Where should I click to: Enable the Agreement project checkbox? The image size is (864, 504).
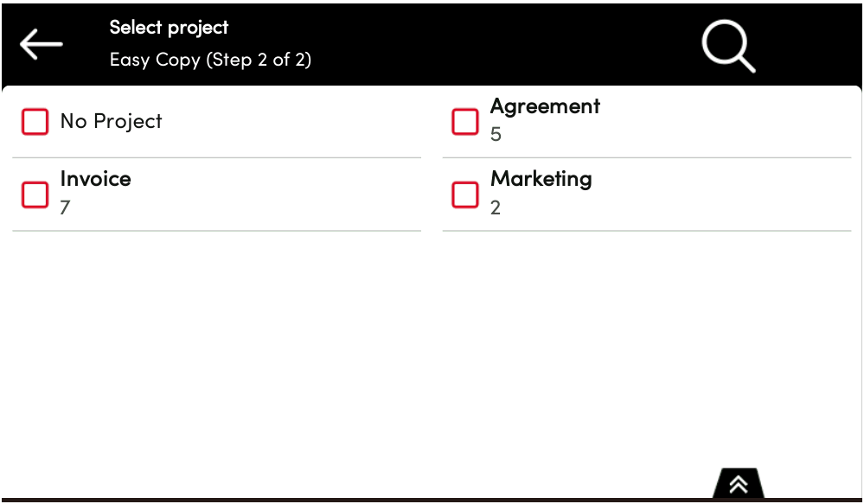(x=465, y=122)
